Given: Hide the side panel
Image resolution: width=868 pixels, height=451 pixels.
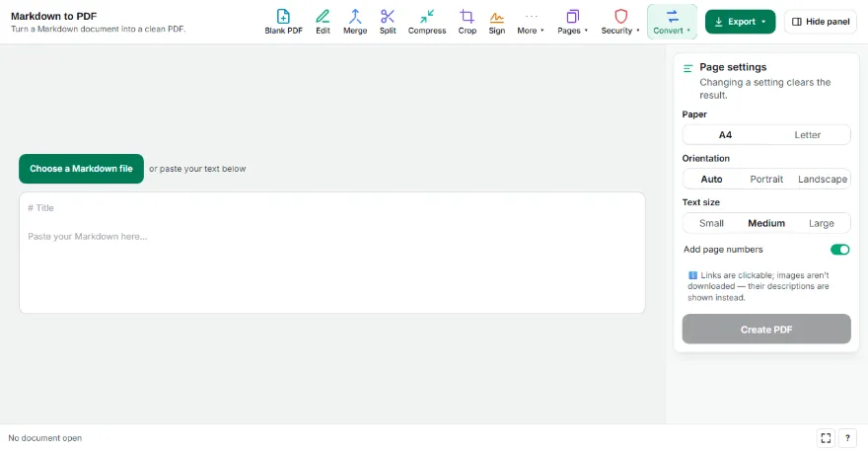Looking at the screenshot, I should click(x=821, y=22).
